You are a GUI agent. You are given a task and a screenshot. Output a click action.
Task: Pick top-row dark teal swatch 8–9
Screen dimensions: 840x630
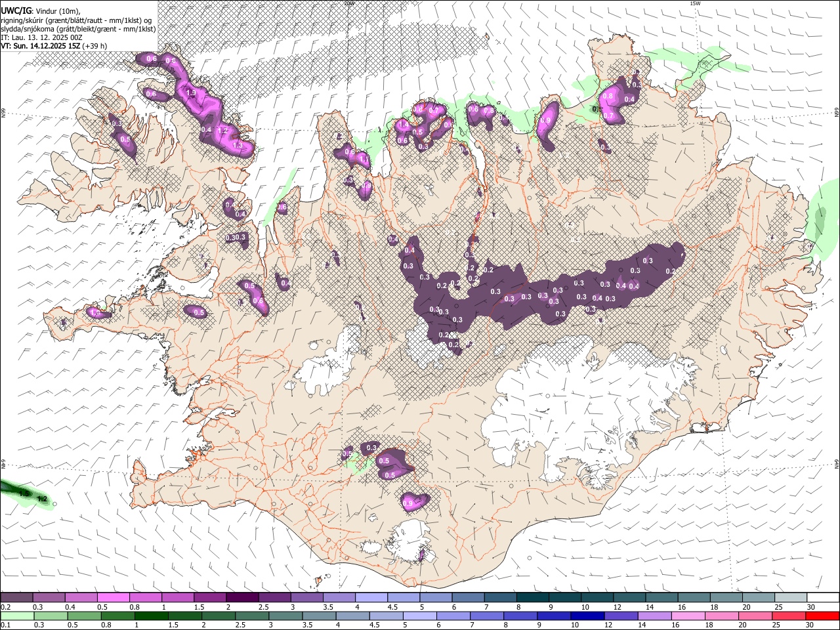tap(532, 597)
